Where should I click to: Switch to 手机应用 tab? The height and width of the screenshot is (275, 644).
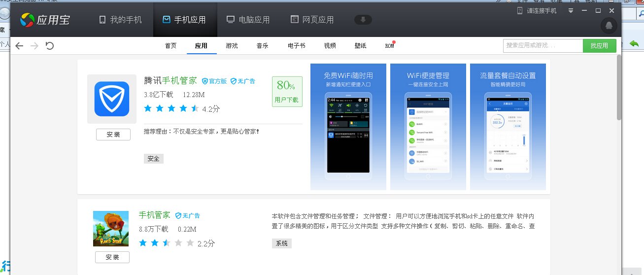(184, 20)
